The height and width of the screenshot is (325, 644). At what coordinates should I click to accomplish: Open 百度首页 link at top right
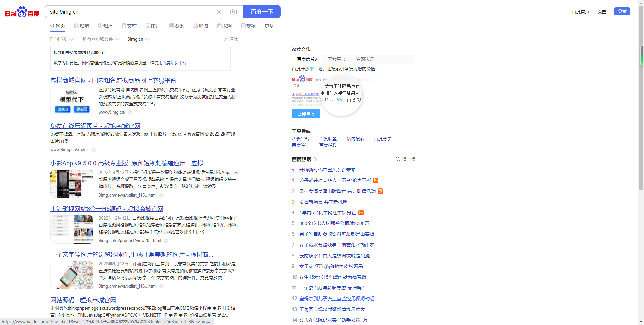tap(581, 12)
